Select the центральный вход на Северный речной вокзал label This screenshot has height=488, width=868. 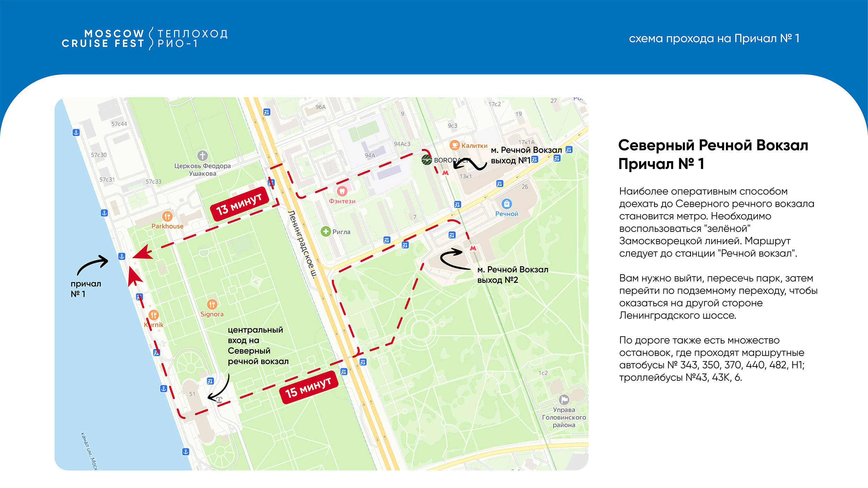(x=258, y=346)
